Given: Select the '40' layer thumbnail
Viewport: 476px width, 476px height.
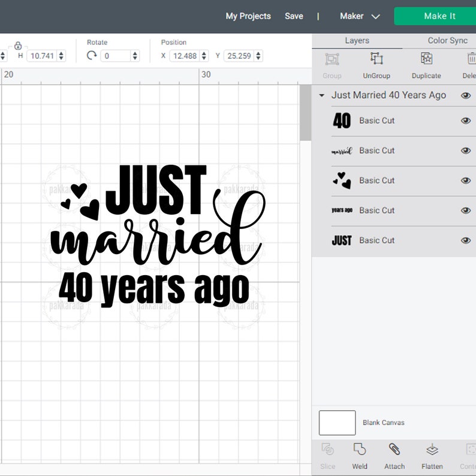Looking at the screenshot, I should [342, 120].
